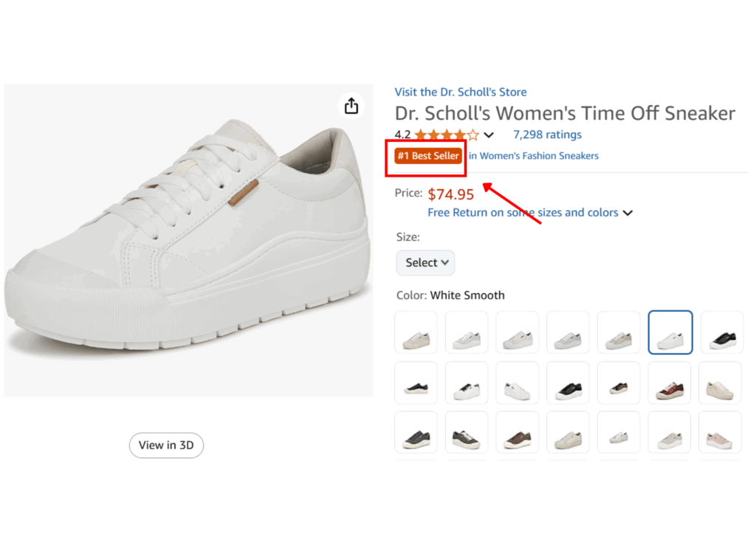Choose the brown sneaker swatch in third row

pyautogui.click(x=518, y=433)
